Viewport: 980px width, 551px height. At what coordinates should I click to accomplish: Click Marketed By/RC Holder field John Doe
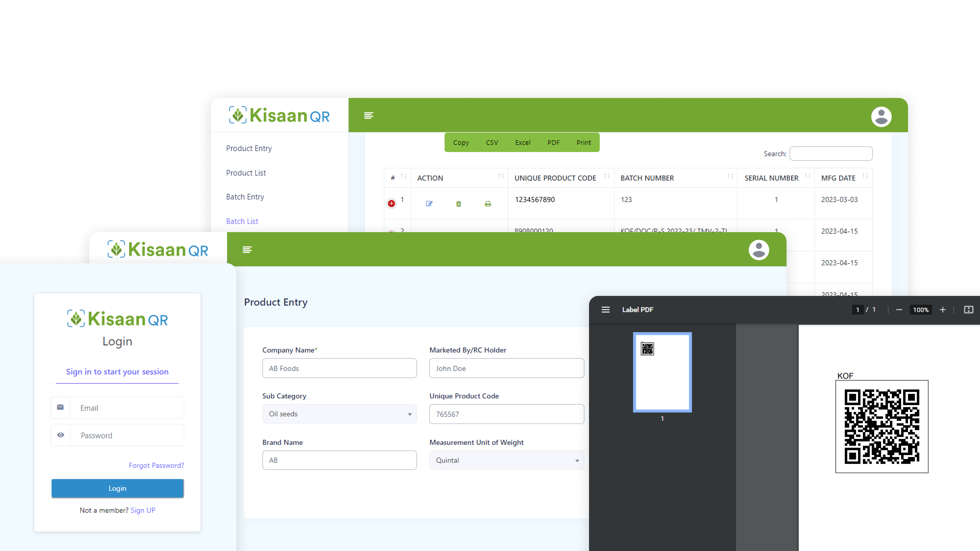point(506,368)
